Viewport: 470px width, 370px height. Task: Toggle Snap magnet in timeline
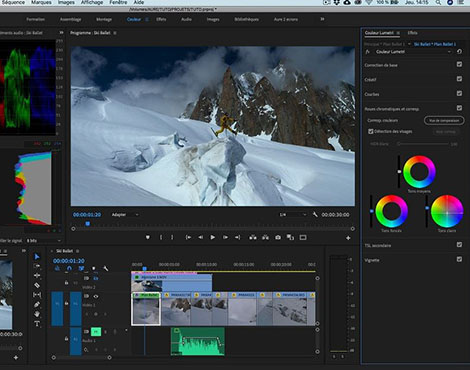pyautogui.click(x=69, y=268)
